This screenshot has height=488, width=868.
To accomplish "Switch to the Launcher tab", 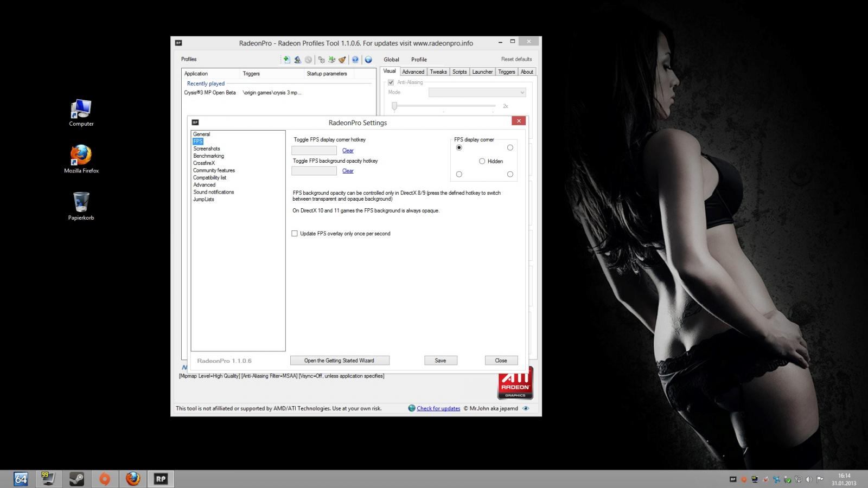I will [482, 72].
